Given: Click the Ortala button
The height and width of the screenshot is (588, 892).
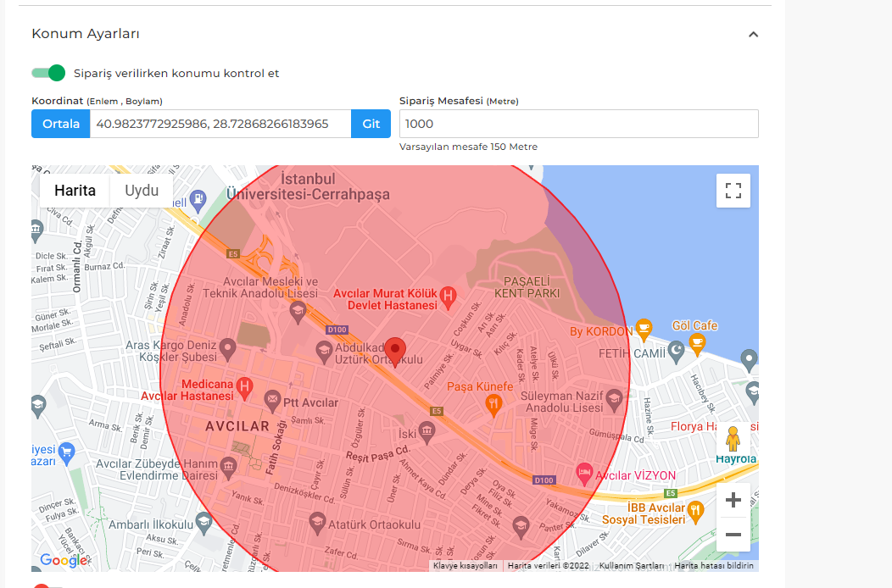Looking at the screenshot, I should click(x=61, y=124).
